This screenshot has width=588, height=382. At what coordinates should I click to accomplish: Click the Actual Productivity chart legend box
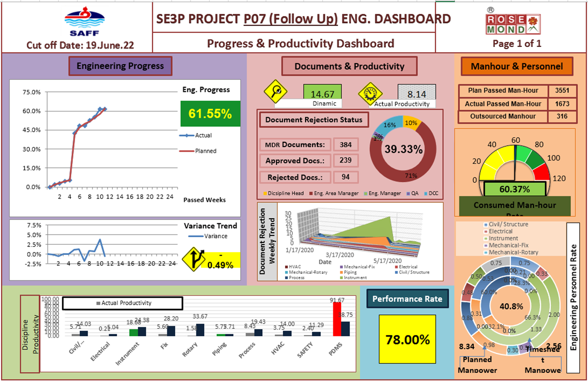pyautogui.click(x=123, y=303)
